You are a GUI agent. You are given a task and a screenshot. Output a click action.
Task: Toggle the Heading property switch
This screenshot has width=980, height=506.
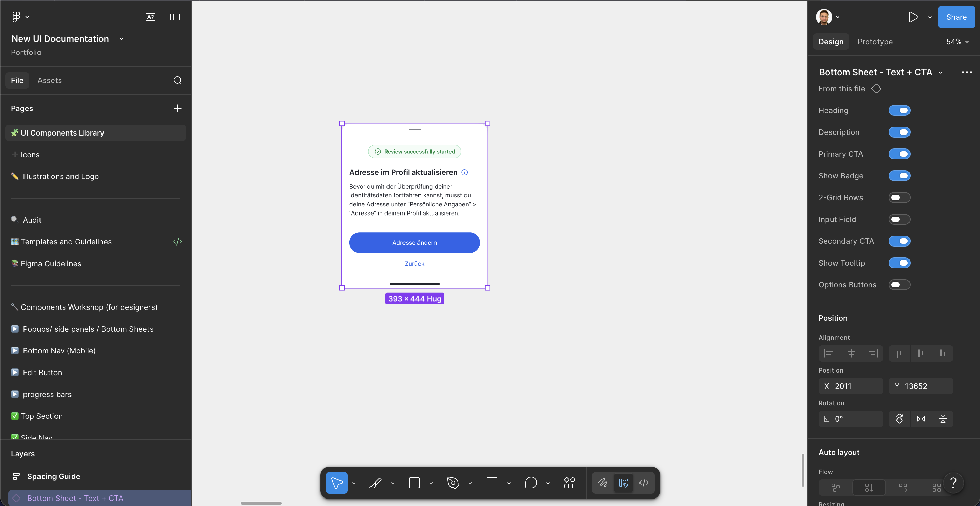point(899,110)
